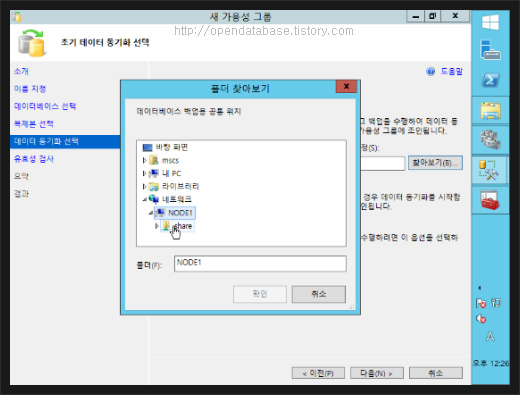The width and height of the screenshot is (520, 395).
Task: Select NODE1 label in folder tree
Action: [180, 213]
